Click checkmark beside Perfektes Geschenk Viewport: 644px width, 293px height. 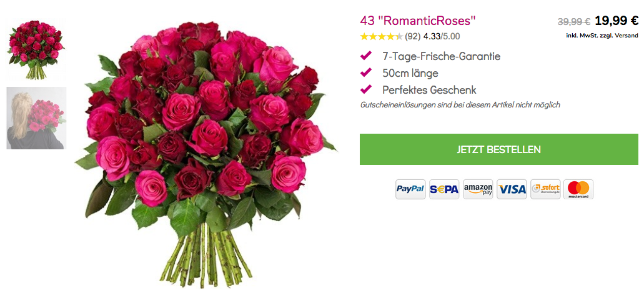(x=365, y=89)
